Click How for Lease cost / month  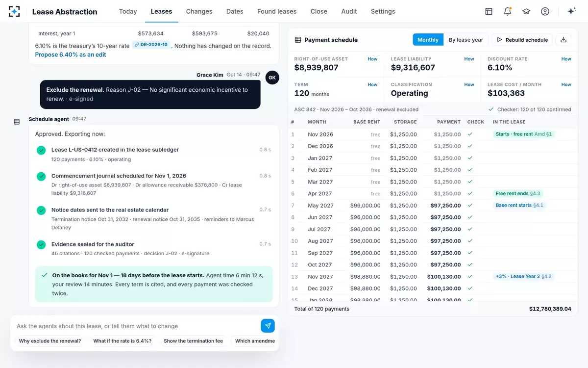[566, 84]
